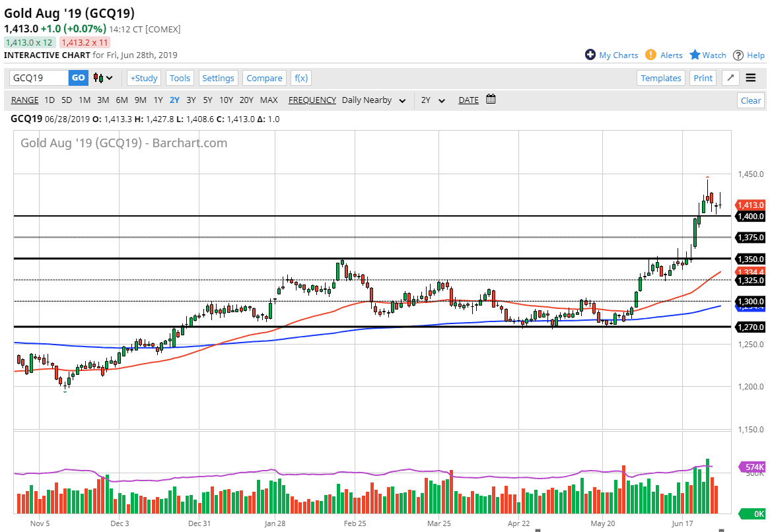Open the Tools menu
This screenshot has width=770, height=532.
pos(180,78)
